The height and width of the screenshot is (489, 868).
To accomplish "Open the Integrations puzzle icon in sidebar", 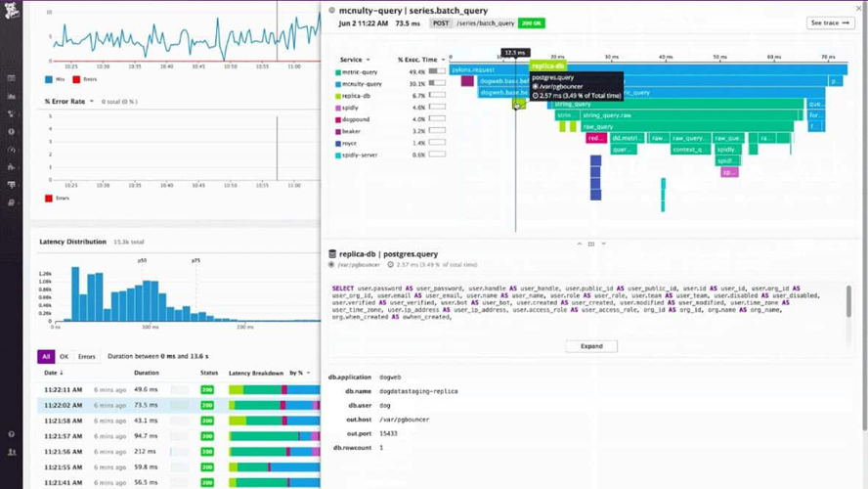I will [x=12, y=166].
